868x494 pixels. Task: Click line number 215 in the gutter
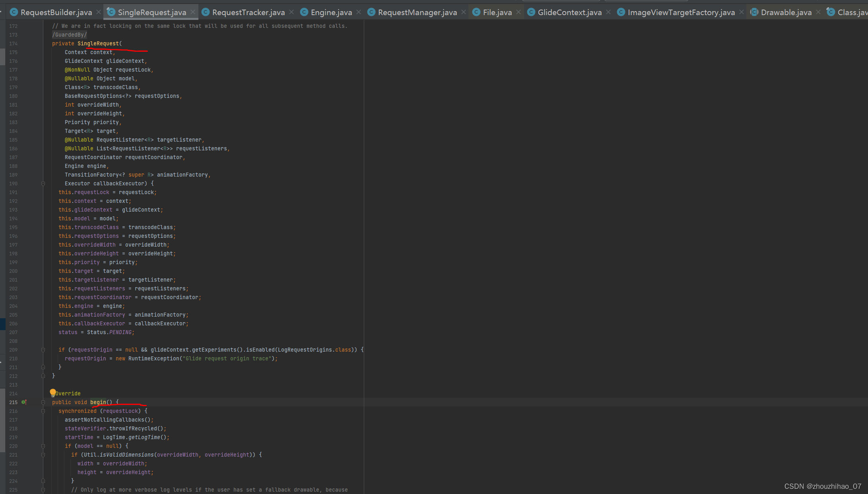click(13, 402)
